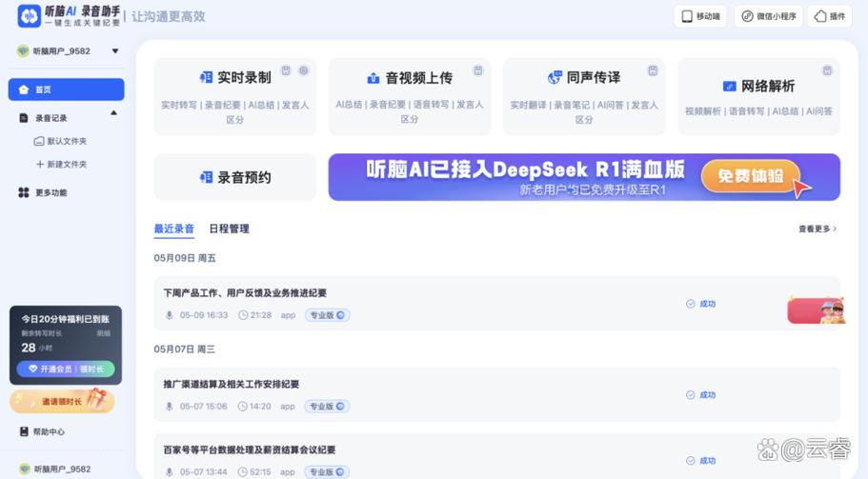Expand the 听脑用户_9582 account dropdown arrow
The height and width of the screenshot is (479, 868).
coord(115,50)
